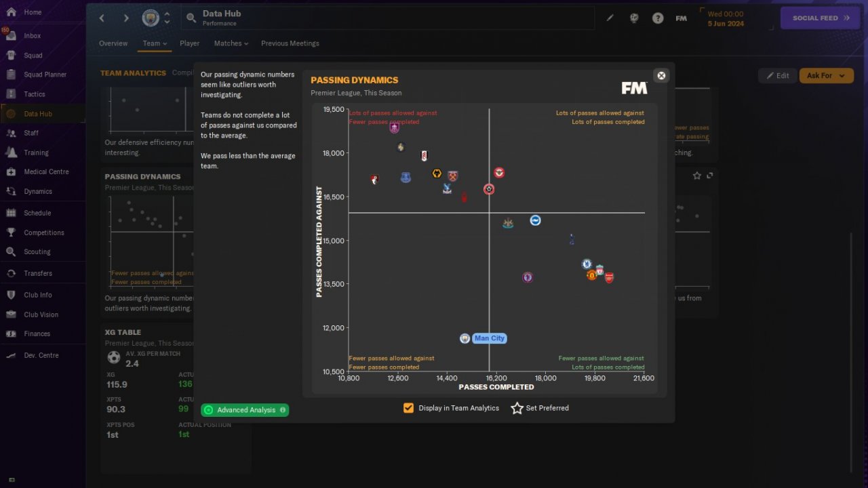This screenshot has height=488, width=868.
Task: Open the help question mark icon
Action: tap(658, 18)
